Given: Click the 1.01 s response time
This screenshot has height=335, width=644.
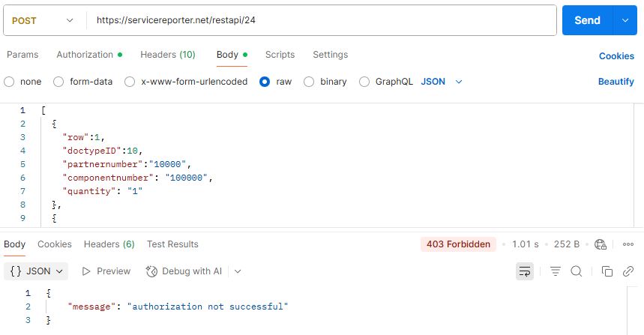Looking at the screenshot, I should pyautogui.click(x=526, y=244).
